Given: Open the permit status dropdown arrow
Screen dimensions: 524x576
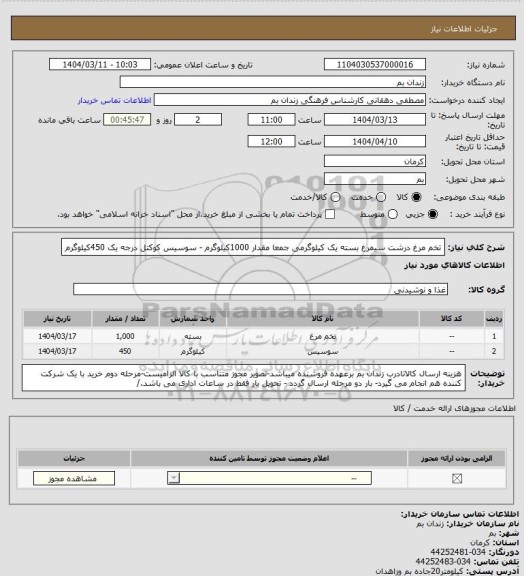Looking at the screenshot, I should pos(173,478).
